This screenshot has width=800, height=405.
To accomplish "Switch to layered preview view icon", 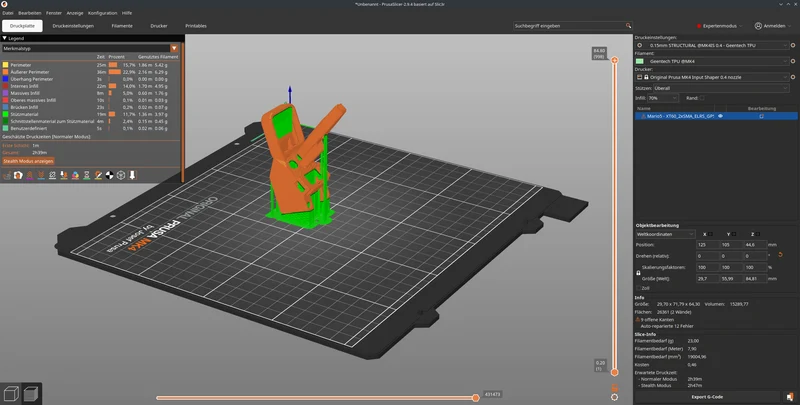I will [x=31, y=394].
